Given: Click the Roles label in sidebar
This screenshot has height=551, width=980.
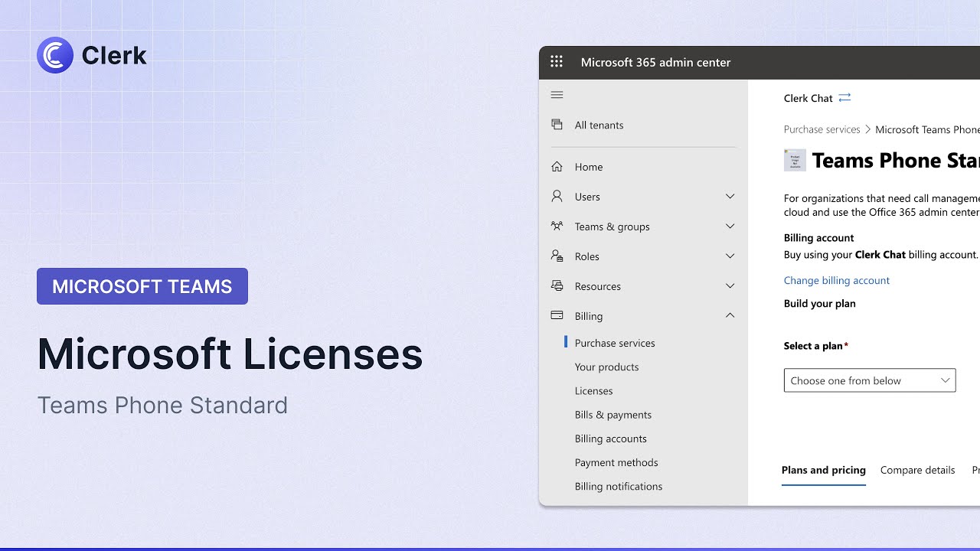Looking at the screenshot, I should pos(586,256).
